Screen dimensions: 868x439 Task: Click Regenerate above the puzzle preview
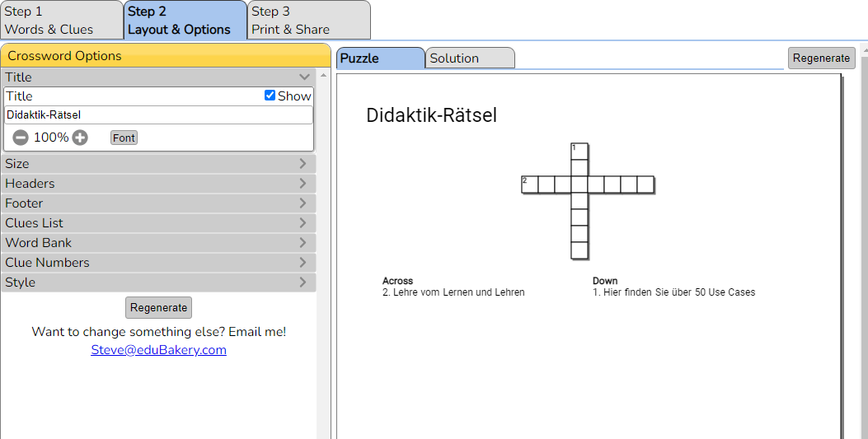(822, 58)
